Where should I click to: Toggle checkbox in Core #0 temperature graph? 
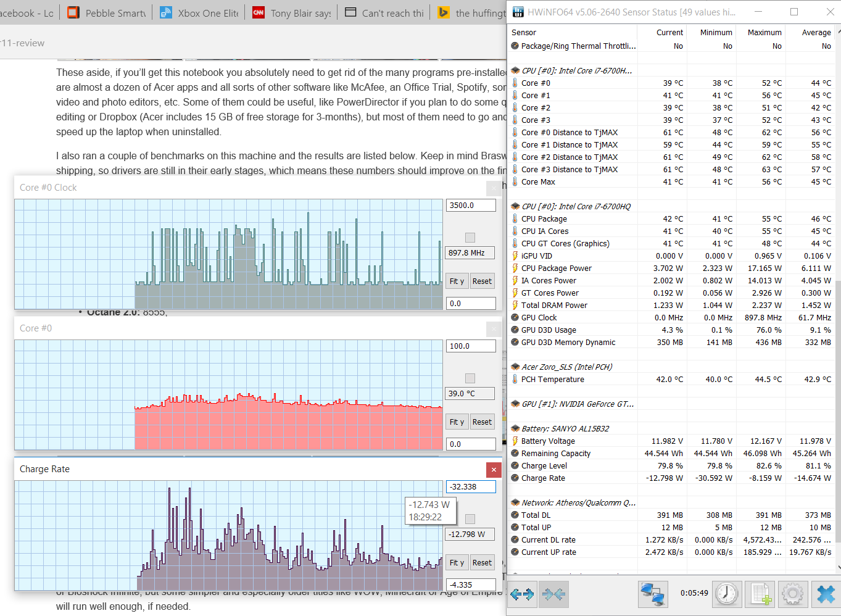470,378
